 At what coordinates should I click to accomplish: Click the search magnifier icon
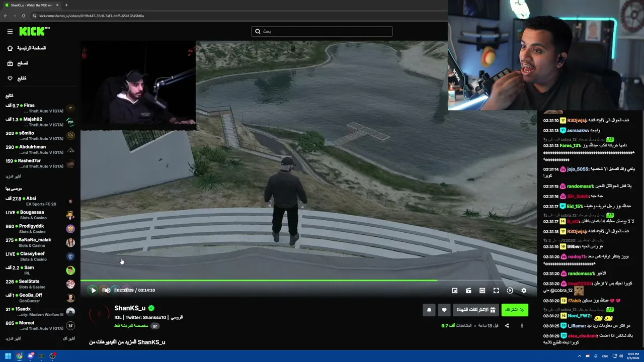(x=258, y=31)
